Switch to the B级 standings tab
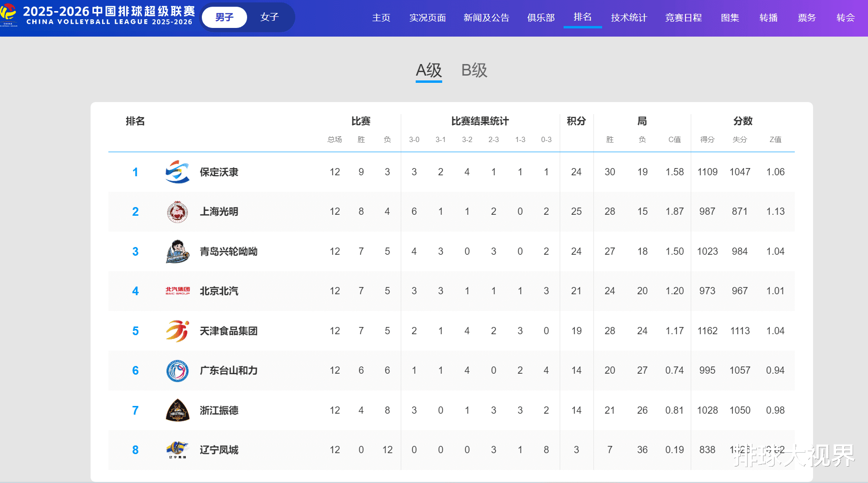The height and width of the screenshot is (483, 868). point(474,70)
